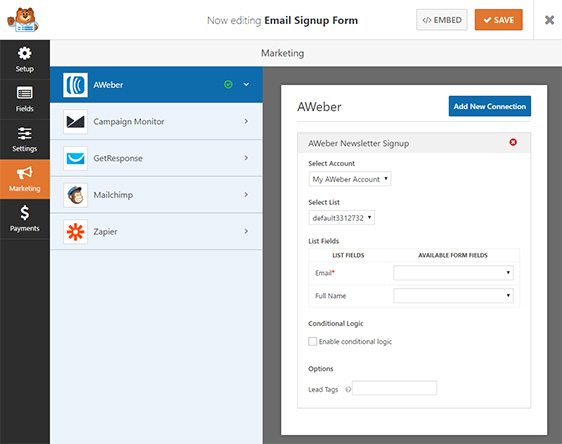Open the Select Account dropdown
This screenshot has height=444, width=562.
350,179
